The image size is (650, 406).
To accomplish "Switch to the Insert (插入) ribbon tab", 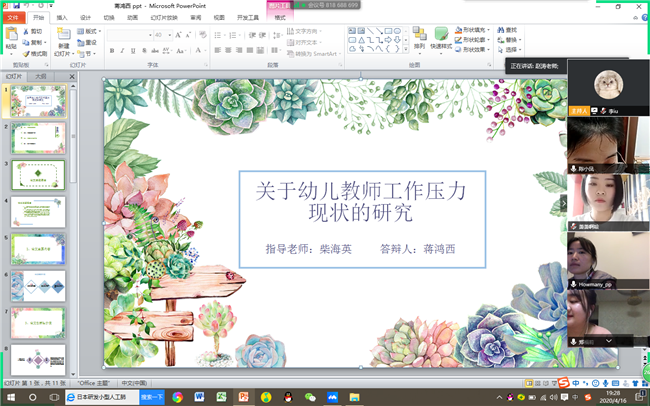I will pos(62,17).
